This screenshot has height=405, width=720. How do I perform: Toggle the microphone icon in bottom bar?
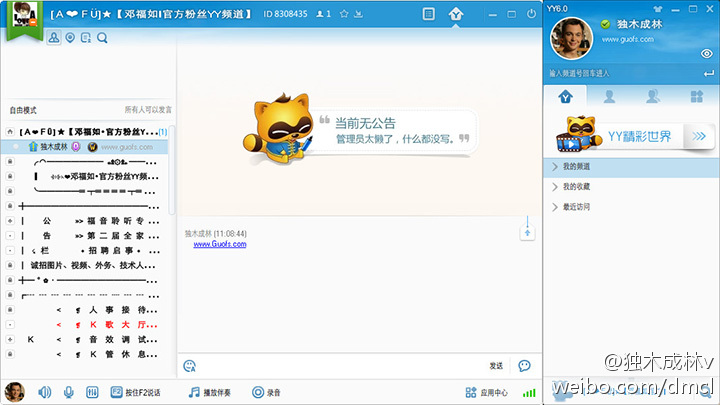[68, 392]
